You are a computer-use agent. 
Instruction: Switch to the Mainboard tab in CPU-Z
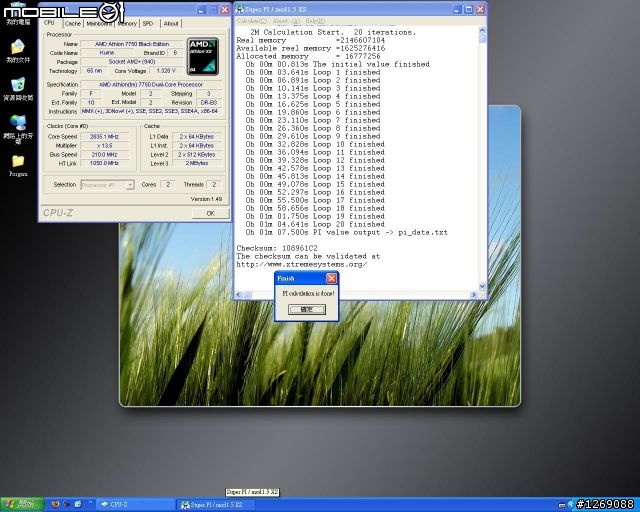[x=99, y=24]
